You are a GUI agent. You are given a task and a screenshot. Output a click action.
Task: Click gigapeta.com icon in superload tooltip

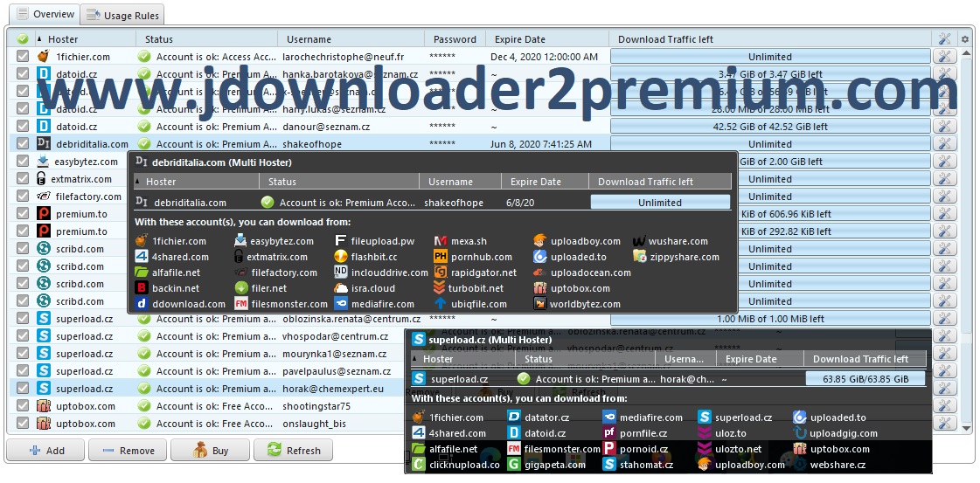514,465
